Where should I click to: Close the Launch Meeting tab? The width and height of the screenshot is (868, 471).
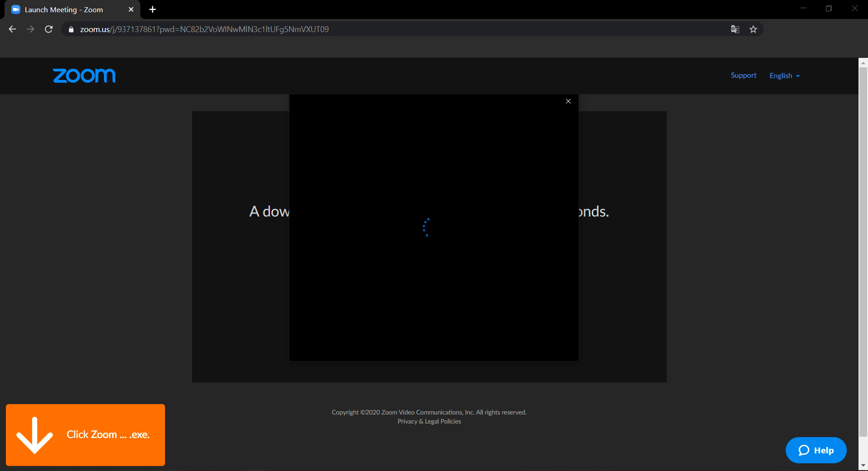pos(131,9)
